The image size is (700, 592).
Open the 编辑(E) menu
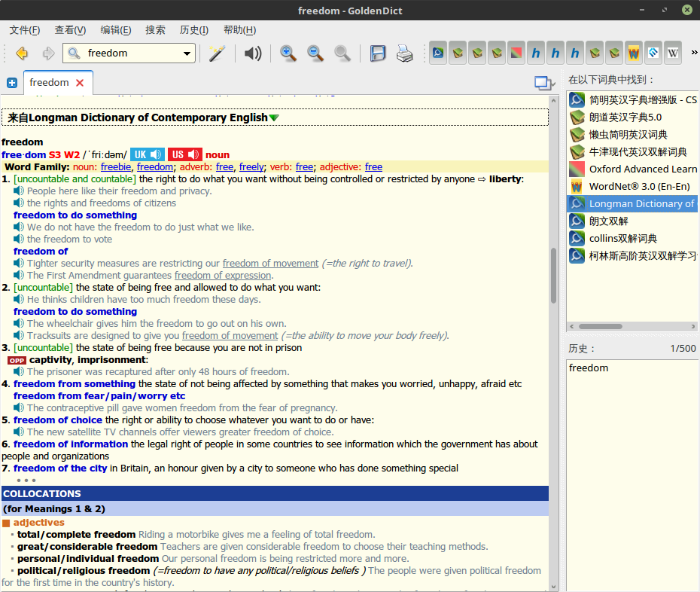coord(115,30)
